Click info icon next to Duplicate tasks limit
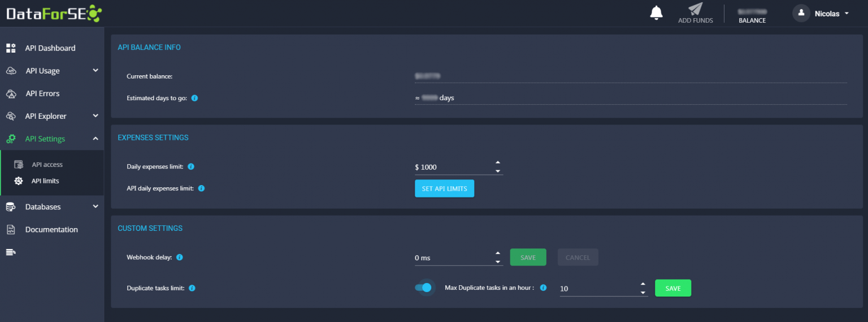The width and height of the screenshot is (868, 322). pyautogui.click(x=192, y=288)
